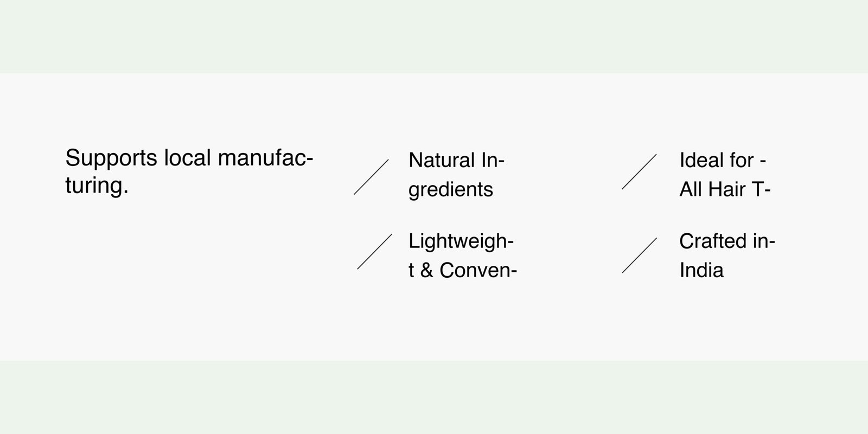Click the "Ideal for -" text line

click(x=722, y=161)
